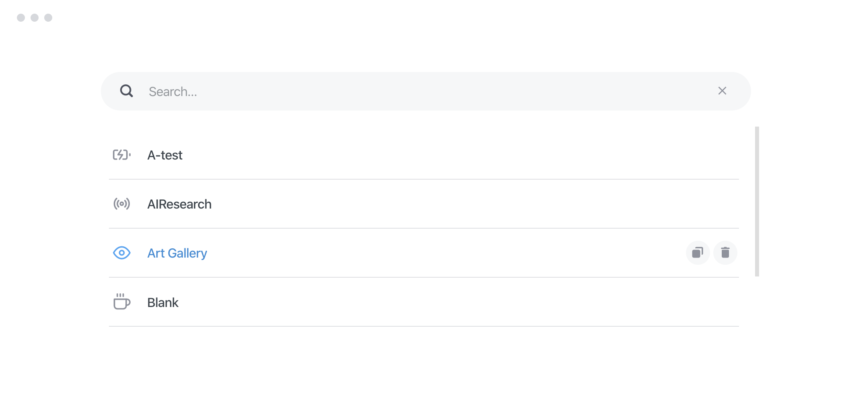Click the vertical scrollbar thumb

pos(757,201)
